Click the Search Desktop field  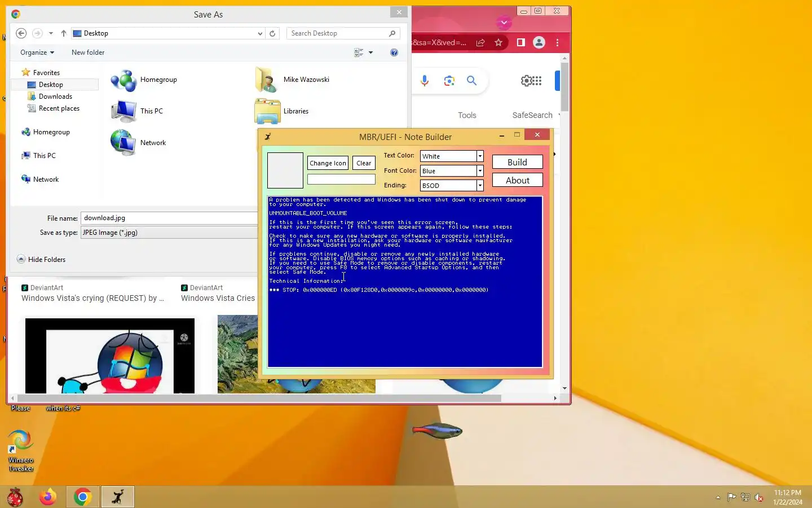pos(342,33)
